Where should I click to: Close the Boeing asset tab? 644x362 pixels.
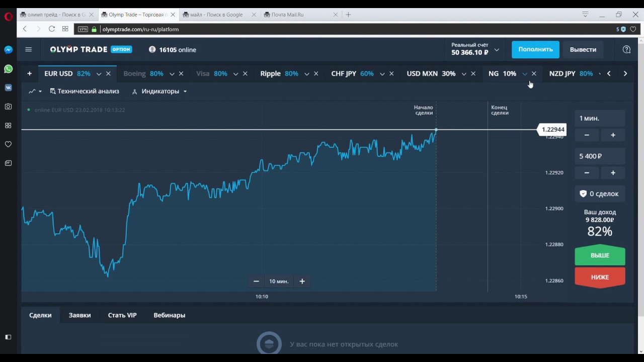tap(181, 74)
